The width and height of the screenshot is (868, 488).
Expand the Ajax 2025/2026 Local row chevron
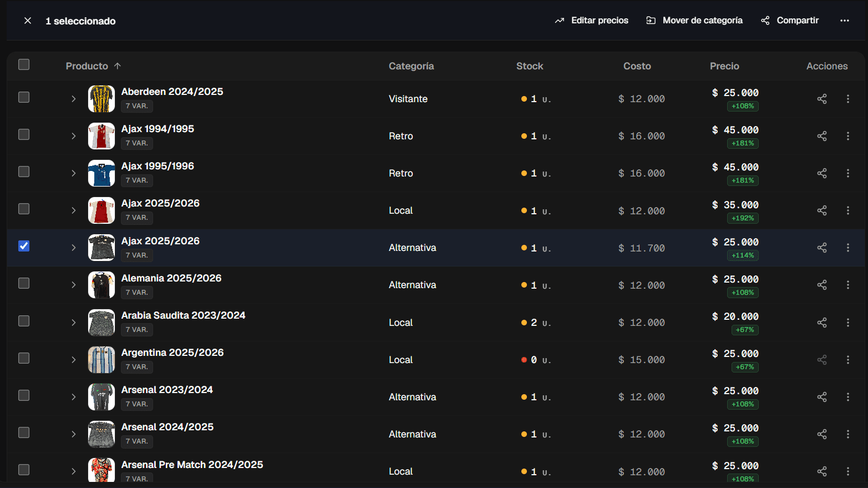coord(73,210)
